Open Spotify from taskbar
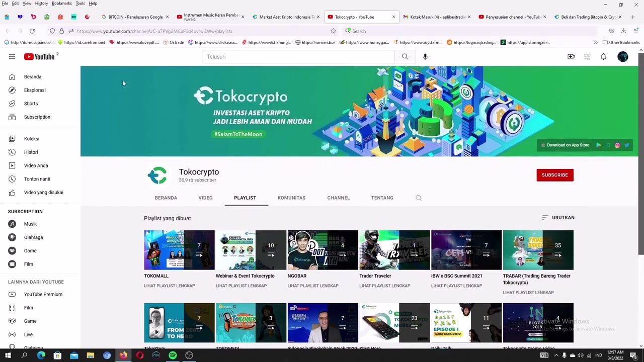This screenshot has height=362, width=644. (x=173, y=355)
